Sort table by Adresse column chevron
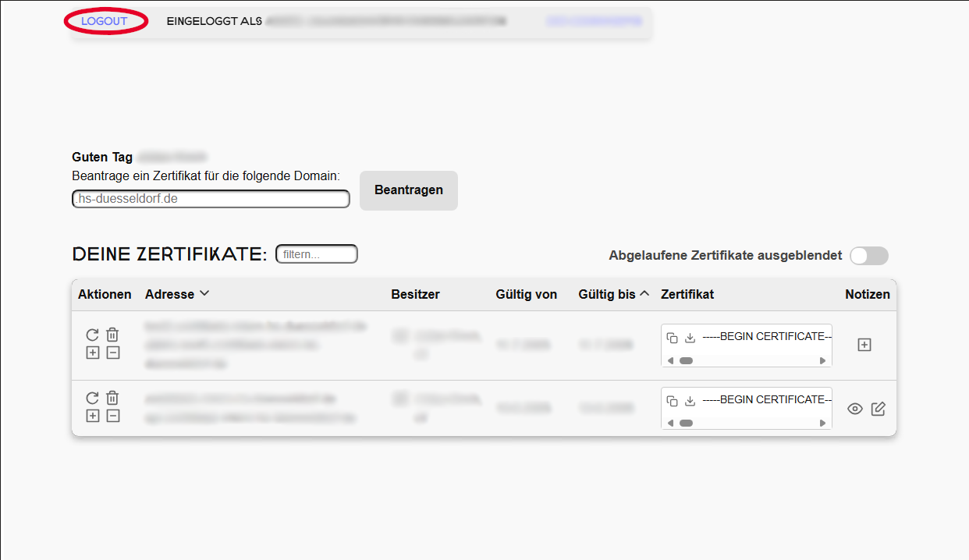The image size is (969, 560). click(x=204, y=293)
